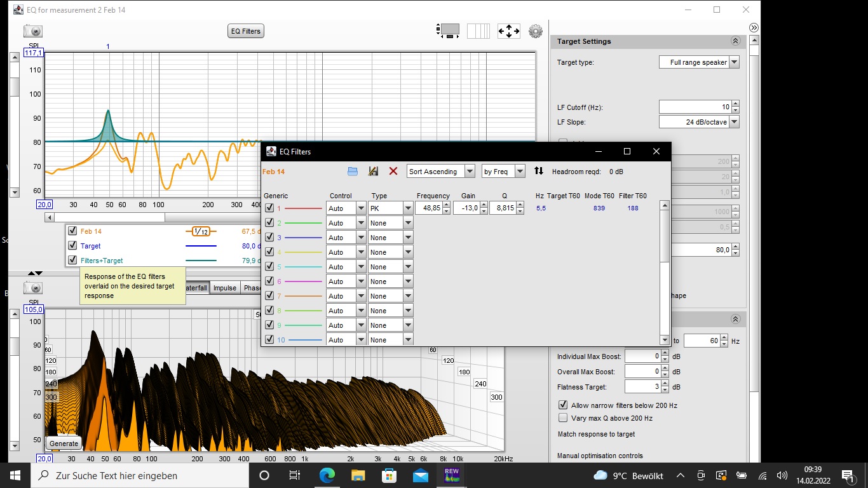Click sort up-down arrows icon
Image resolution: width=868 pixels, height=488 pixels.
(x=539, y=171)
